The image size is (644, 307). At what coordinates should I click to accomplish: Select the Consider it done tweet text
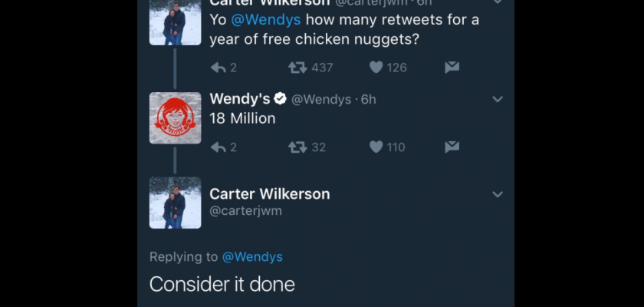222,285
